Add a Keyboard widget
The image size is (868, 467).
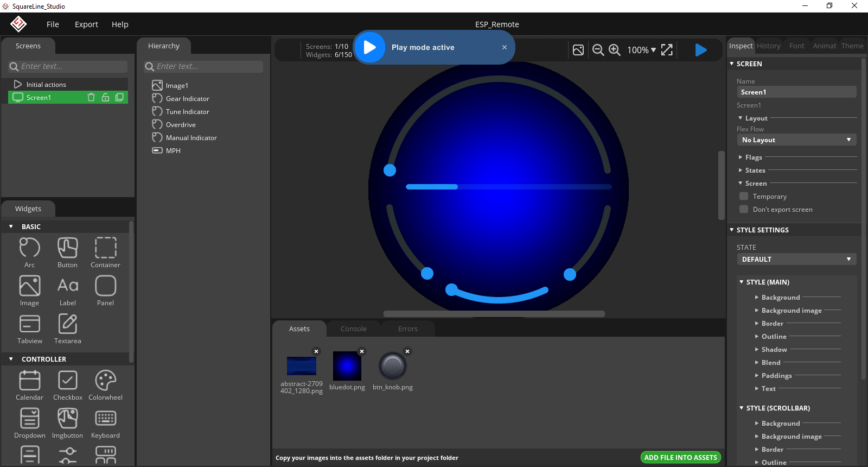[x=106, y=422]
